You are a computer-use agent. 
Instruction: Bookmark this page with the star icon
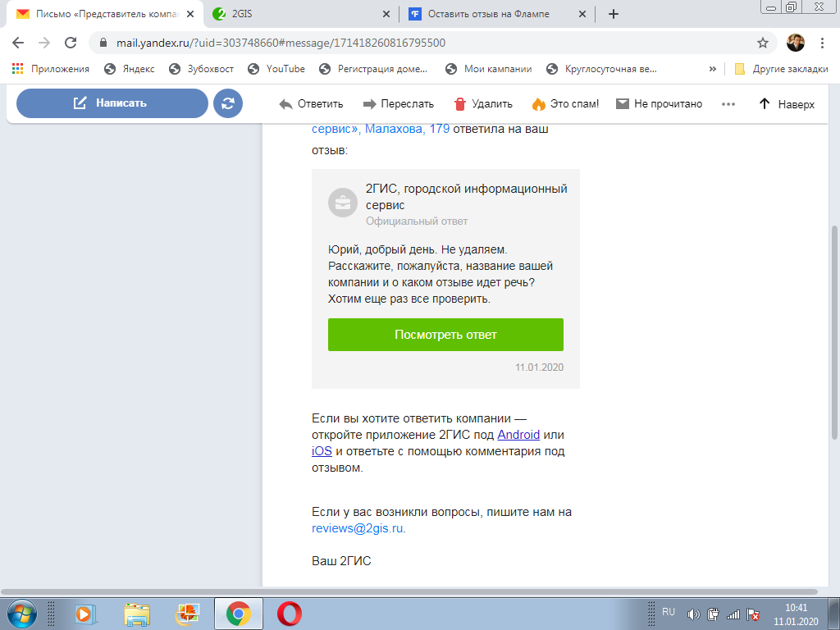(x=762, y=43)
